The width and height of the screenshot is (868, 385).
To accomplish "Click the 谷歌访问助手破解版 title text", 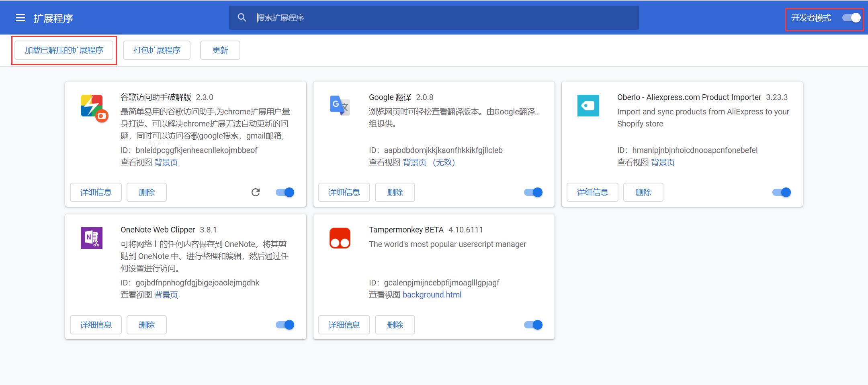I will pyautogui.click(x=156, y=97).
